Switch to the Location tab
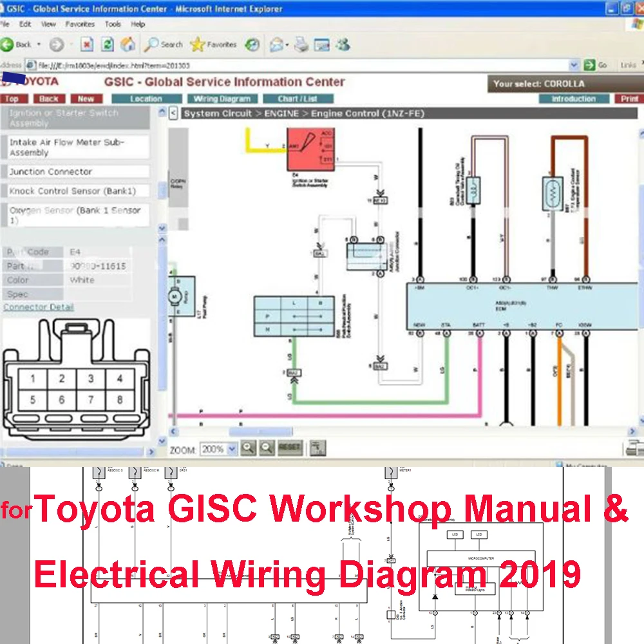 click(x=146, y=99)
